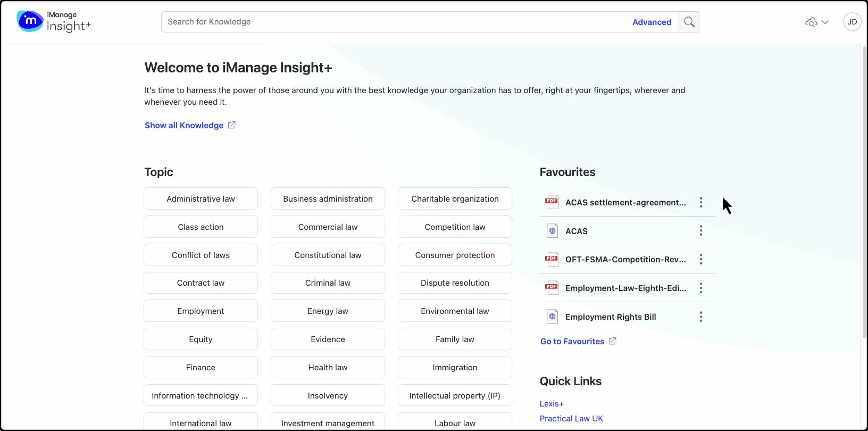Open three-dot menu for Employment Rights Bill
The image size is (868, 431).
[x=701, y=317]
